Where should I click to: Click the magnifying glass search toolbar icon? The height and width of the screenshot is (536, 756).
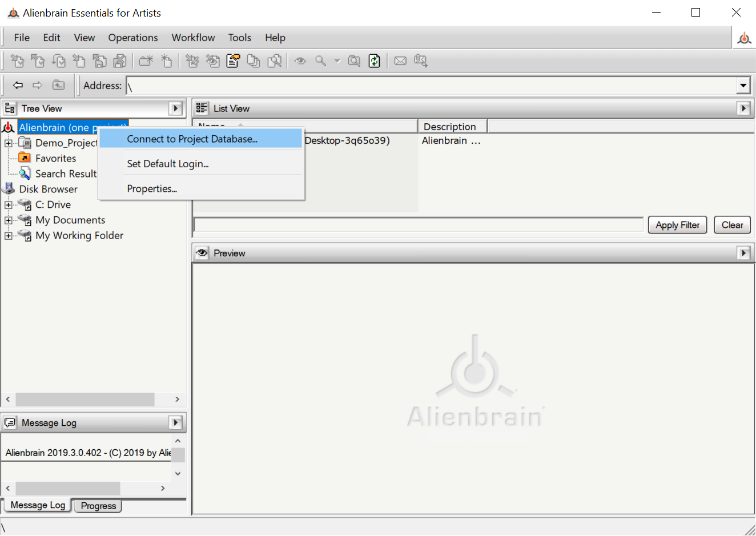(321, 61)
